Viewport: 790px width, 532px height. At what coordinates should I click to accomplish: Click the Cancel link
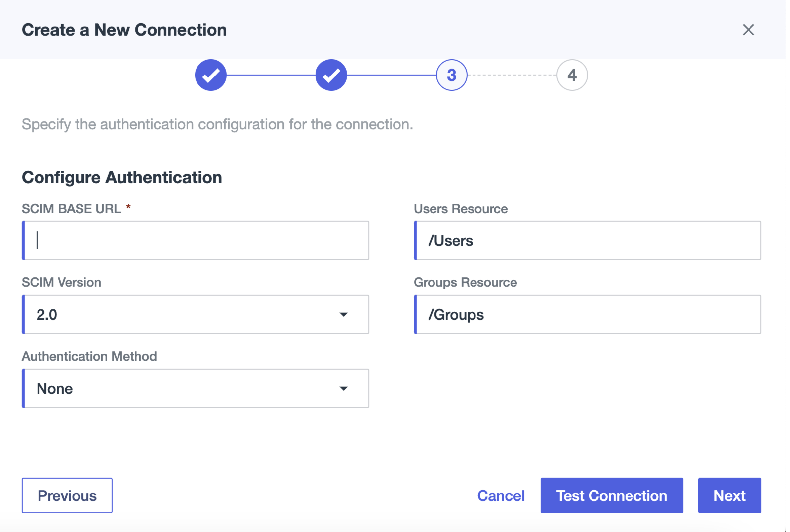pyautogui.click(x=500, y=495)
